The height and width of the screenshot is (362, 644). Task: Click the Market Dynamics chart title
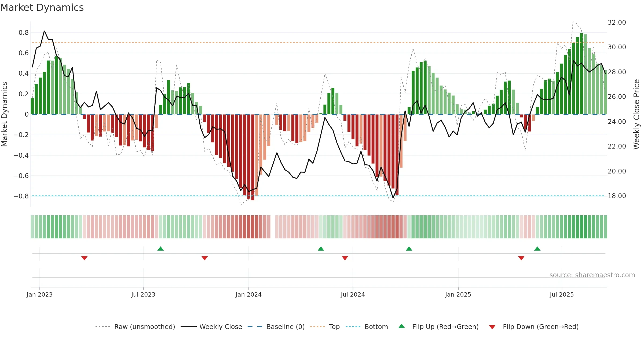(42, 8)
